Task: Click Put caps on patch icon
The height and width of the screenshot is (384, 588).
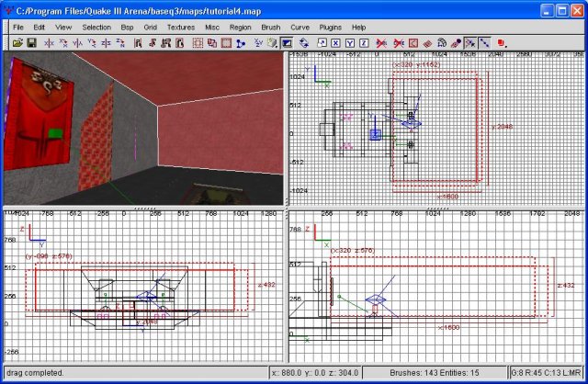Action: pos(456,43)
